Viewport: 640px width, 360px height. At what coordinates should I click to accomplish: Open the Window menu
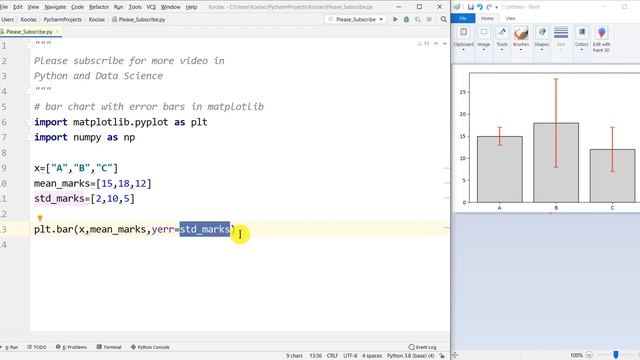click(x=170, y=7)
